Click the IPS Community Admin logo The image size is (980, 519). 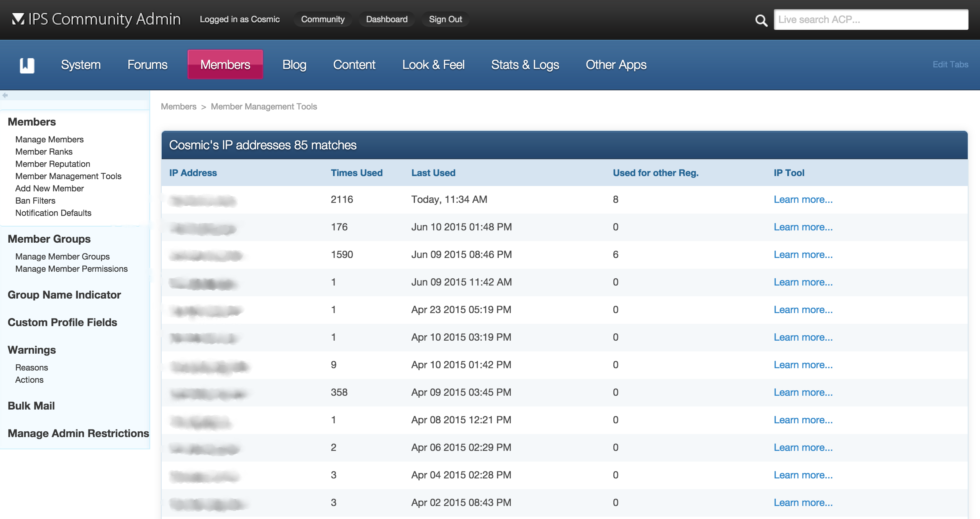pyautogui.click(x=96, y=19)
